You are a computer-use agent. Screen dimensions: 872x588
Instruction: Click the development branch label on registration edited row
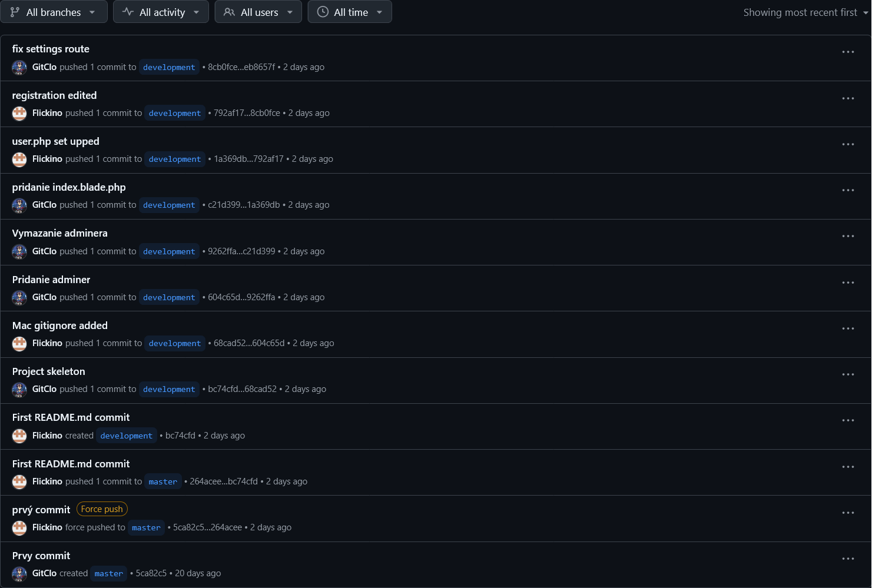175,113
